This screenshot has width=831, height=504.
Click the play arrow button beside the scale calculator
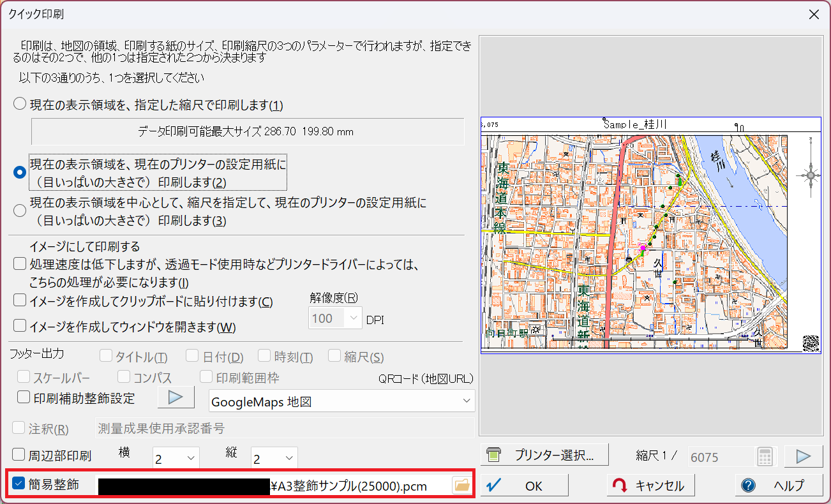802,457
